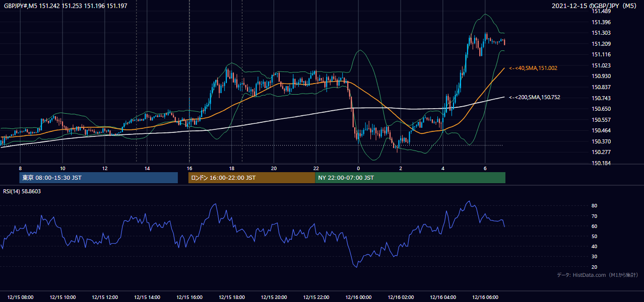644x302 pixels.
Task: Click the 12/15 18:00 date label
Action: coord(232,297)
